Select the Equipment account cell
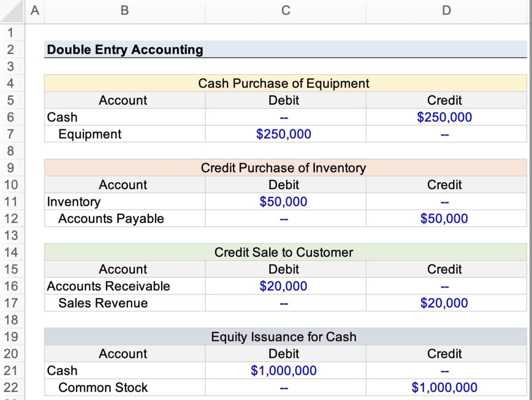The width and height of the screenshot is (532, 400). [x=125, y=134]
